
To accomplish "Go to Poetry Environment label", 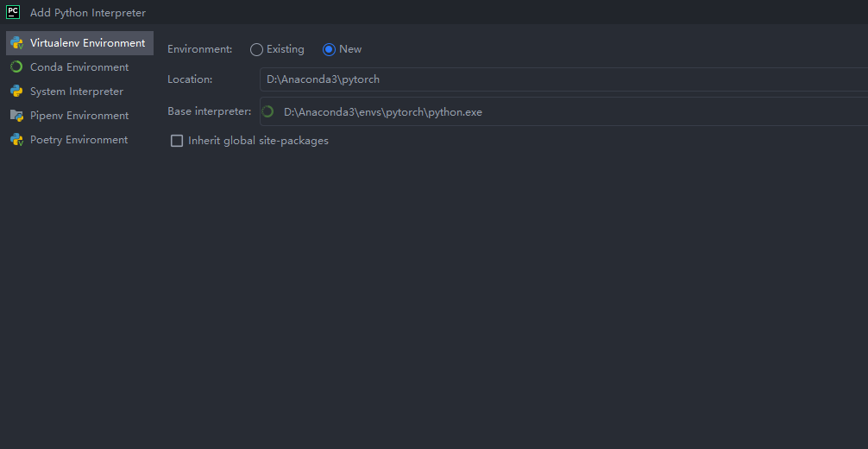I will point(79,140).
